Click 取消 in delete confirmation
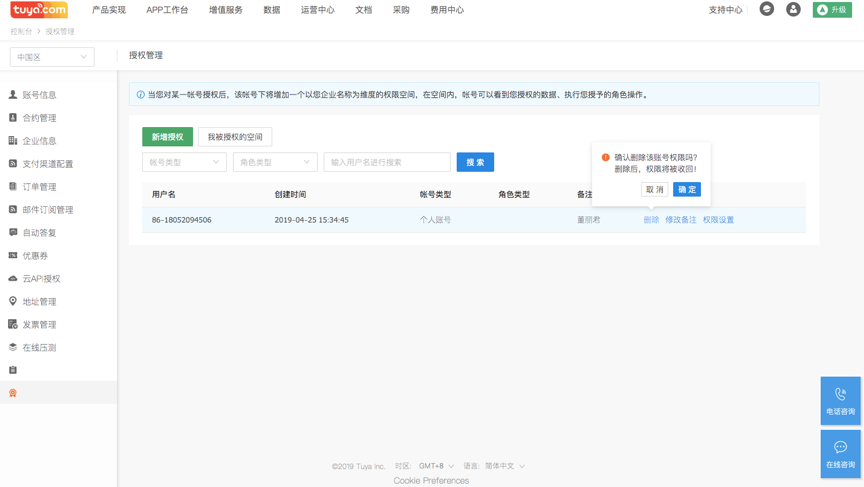Viewport: 864px width, 487px height. [655, 190]
